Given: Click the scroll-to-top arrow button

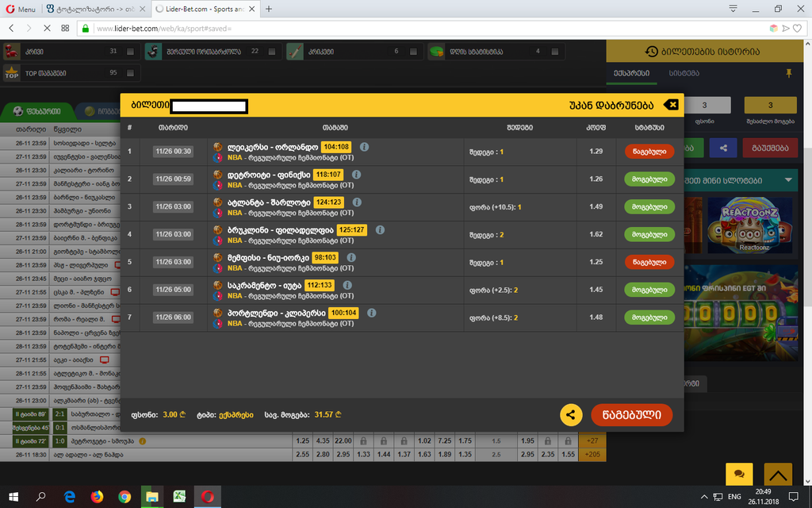Looking at the screenshot, I should [778, 474].
